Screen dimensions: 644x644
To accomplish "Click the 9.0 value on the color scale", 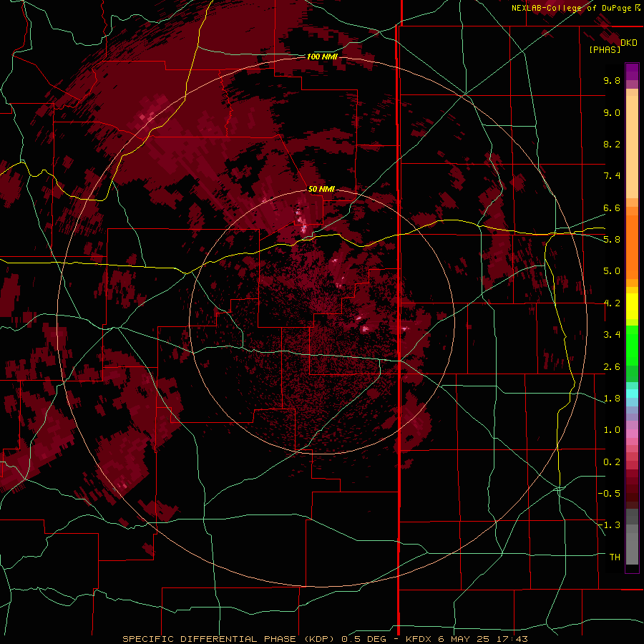I will (612, 112).
